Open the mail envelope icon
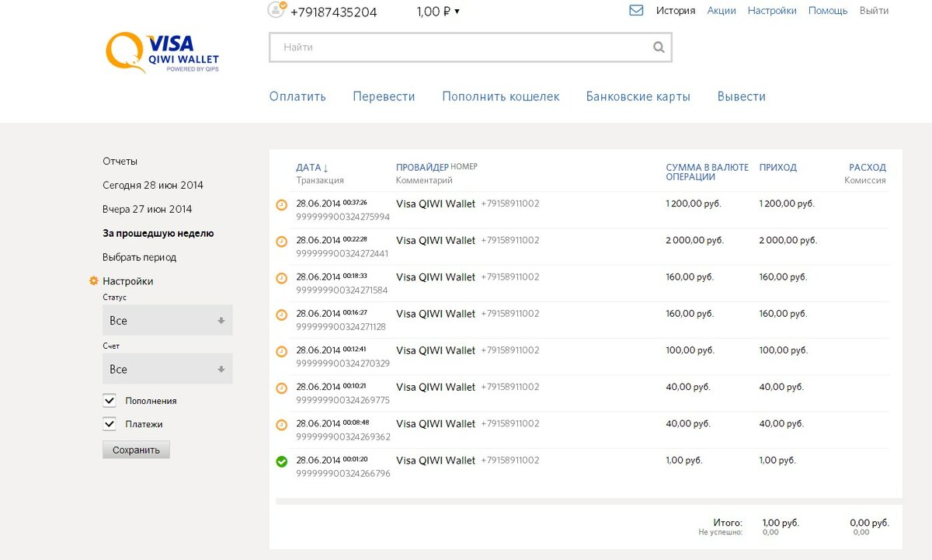Image resolution: width=932 pixels, height=560 pixels. [x=636, y=11]
